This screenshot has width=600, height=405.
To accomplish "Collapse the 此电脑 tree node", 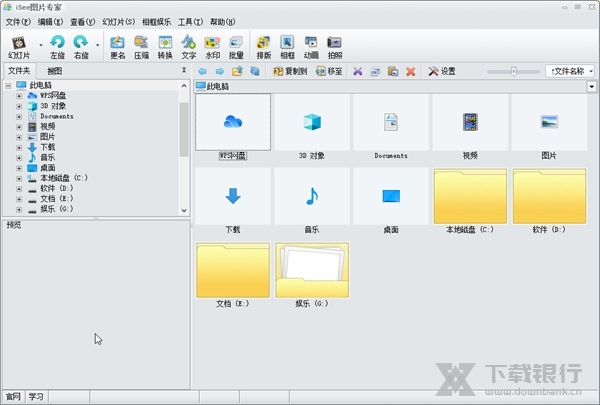I will 8,86.
